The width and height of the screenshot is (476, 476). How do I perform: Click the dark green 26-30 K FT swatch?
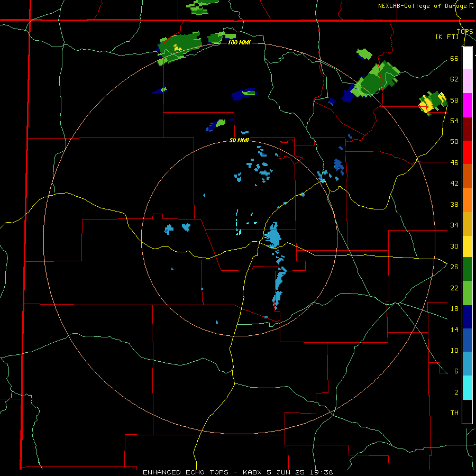click(467, 269)
